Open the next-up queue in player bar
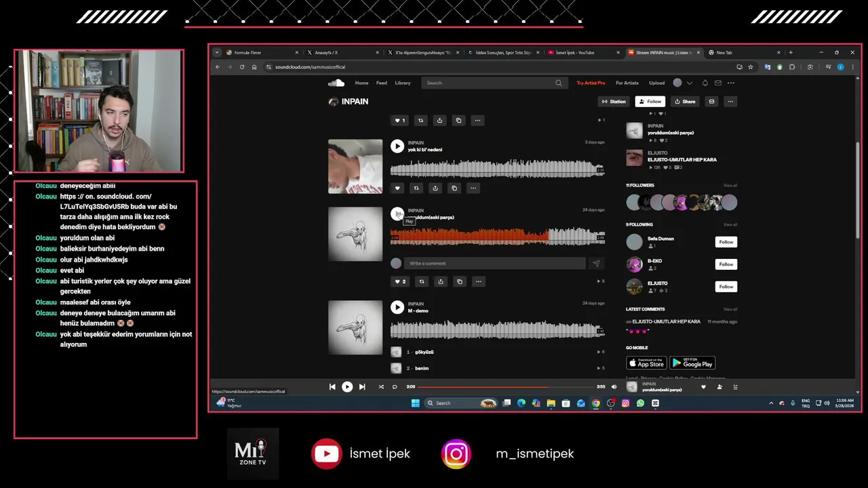Image resolution: width=868 pixels, height=488 pixels. click(735, 387)
